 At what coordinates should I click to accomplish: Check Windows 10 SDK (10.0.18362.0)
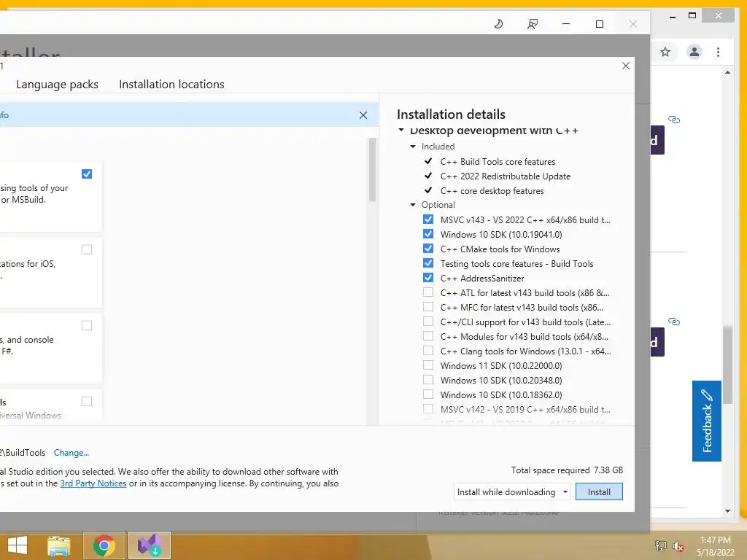point(427,394)
